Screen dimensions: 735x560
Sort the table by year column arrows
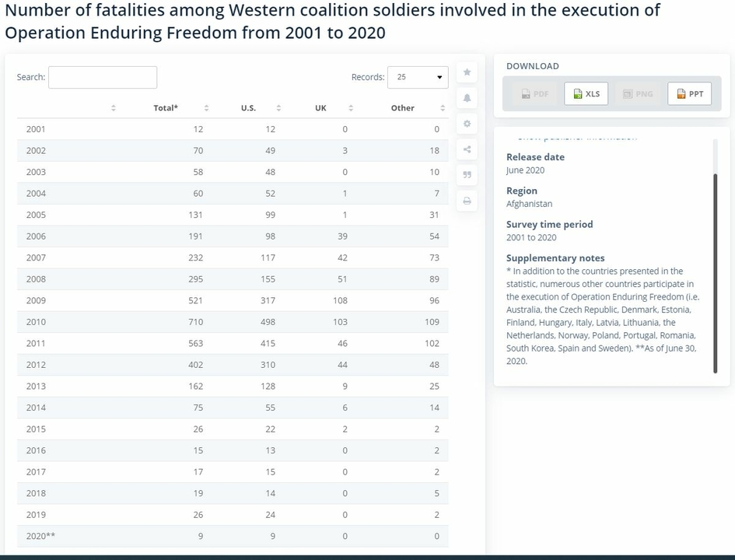point(114,108)
